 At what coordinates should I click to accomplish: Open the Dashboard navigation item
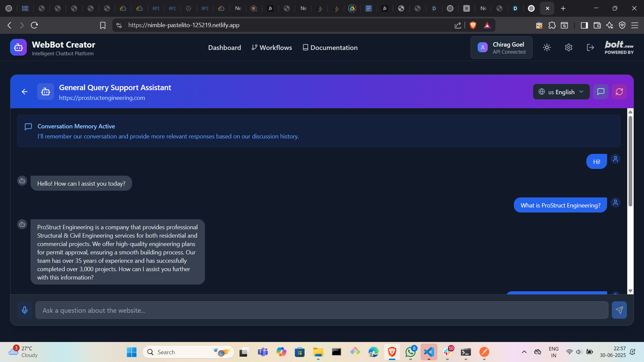224,48
